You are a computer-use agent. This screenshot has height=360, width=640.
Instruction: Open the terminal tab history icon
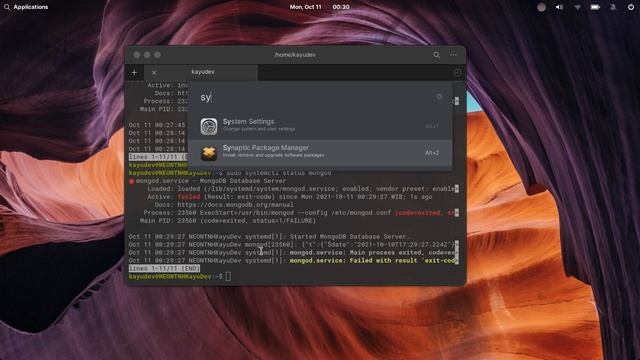pyautogui.click(x=458, y=73)
